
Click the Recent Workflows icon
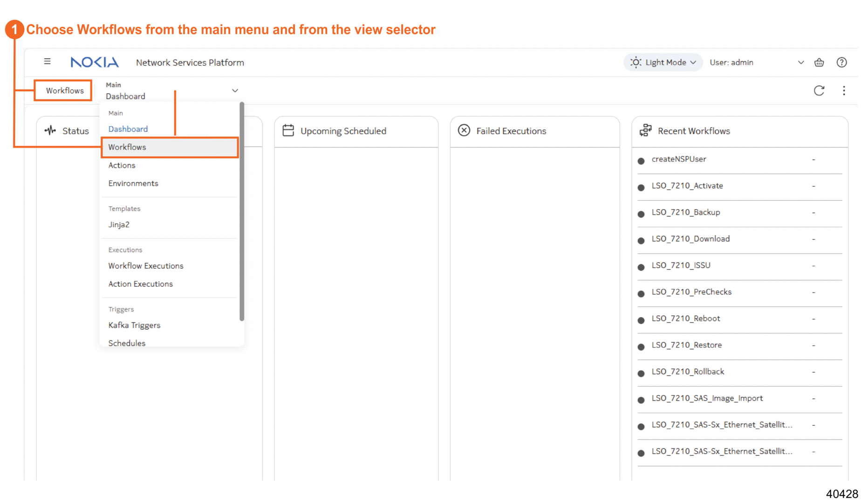click(645, 130)
